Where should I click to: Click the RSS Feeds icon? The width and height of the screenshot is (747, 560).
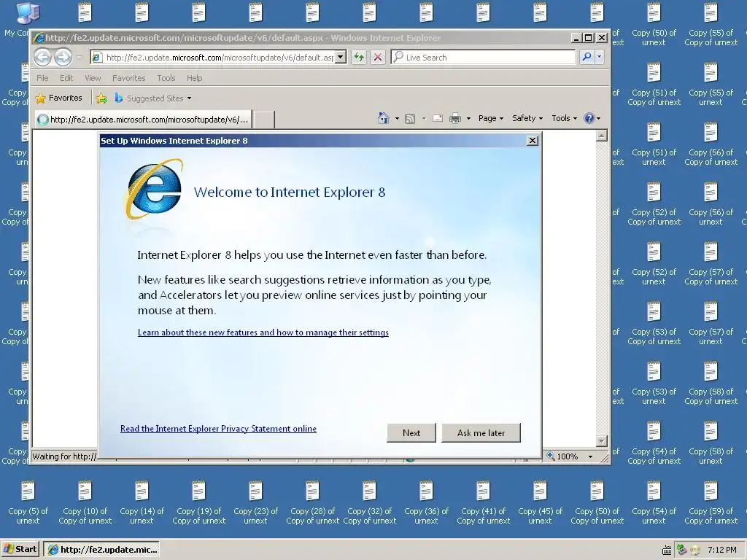[x=410, y=119]
